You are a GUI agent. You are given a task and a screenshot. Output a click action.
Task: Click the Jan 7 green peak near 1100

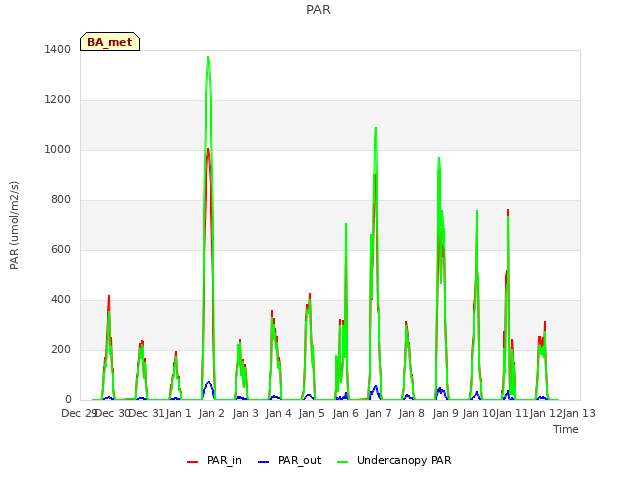[x=376, y=129]
